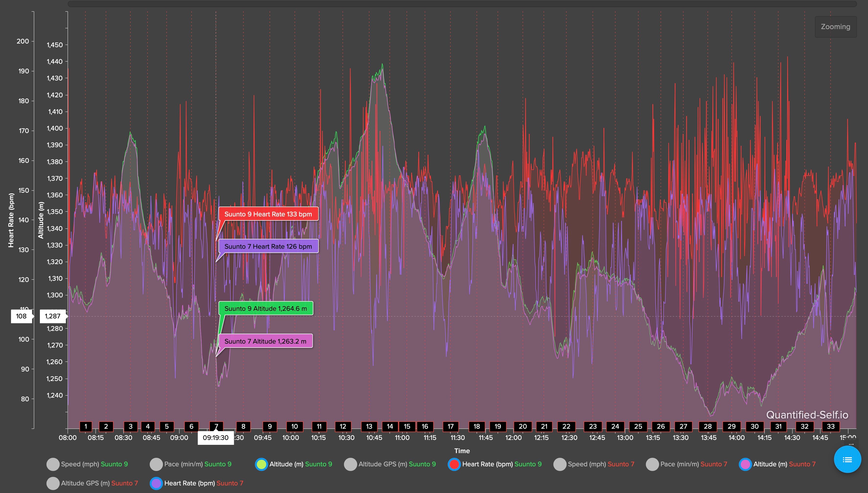Select lap marker 8
868x493 pixels.
[x=243, y=427]
